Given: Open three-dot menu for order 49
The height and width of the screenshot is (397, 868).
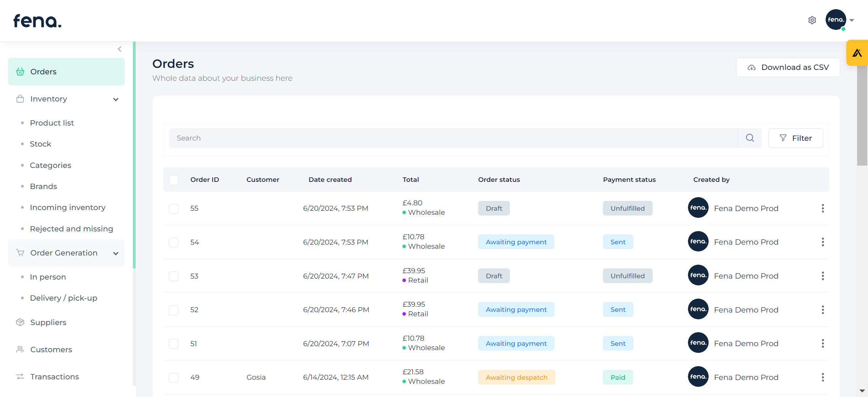Looking at the screenshot, I should 823,377.
